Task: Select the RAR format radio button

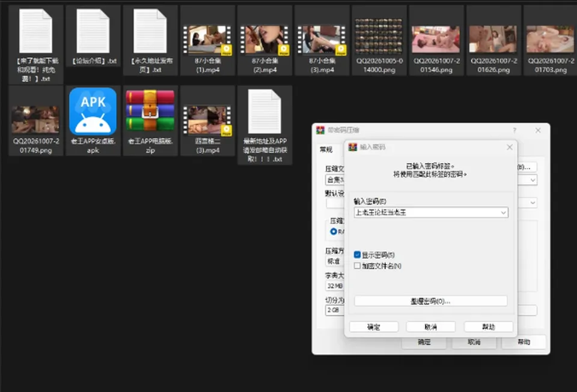Action: 334,232
